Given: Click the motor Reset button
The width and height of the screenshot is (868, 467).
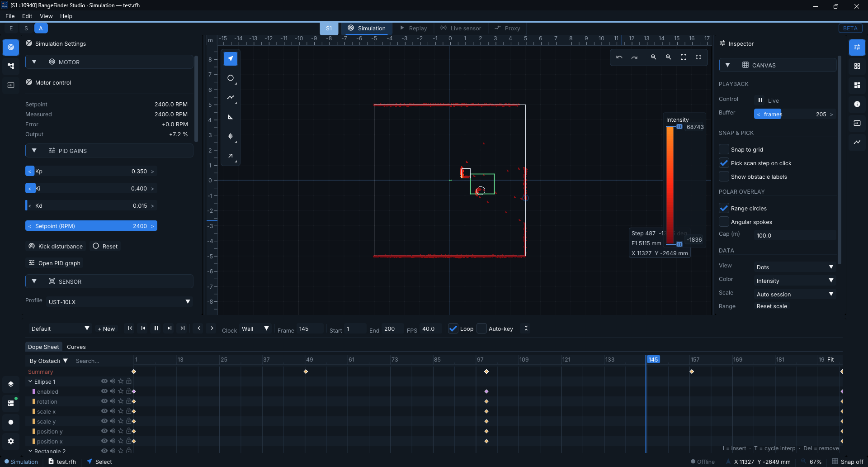Looking at the screenshot, I should click(x=105, y=246).
